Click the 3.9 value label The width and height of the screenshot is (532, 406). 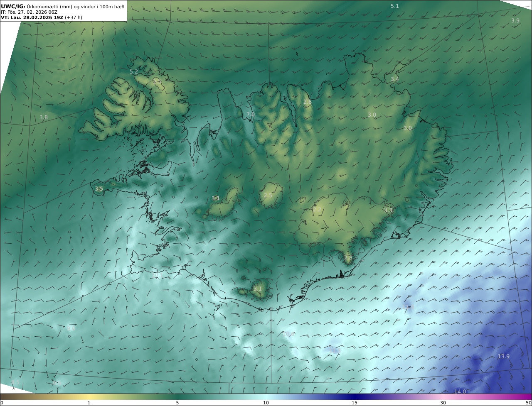515,20
